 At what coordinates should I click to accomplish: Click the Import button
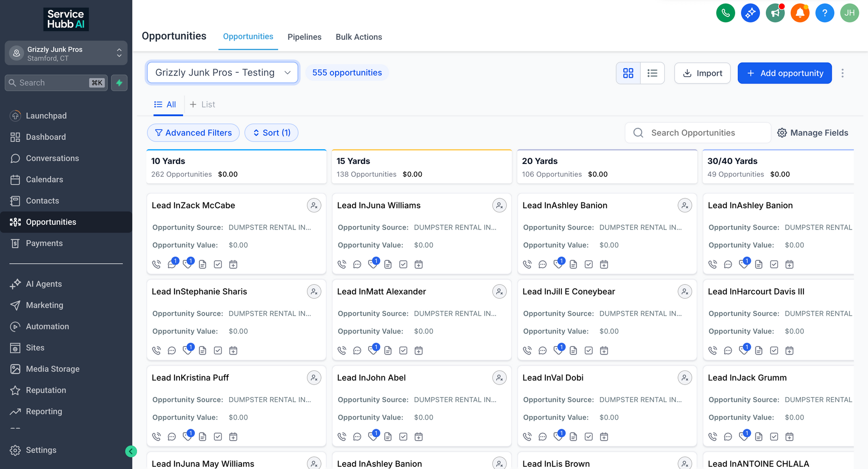pyautogui.click(x=702, y=73)
